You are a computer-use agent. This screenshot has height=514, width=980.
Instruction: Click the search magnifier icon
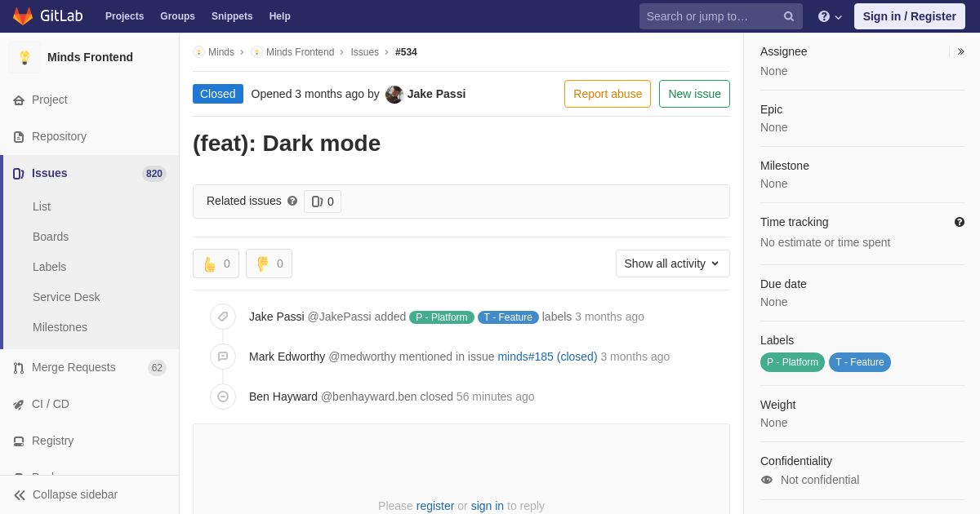(788, 16)
